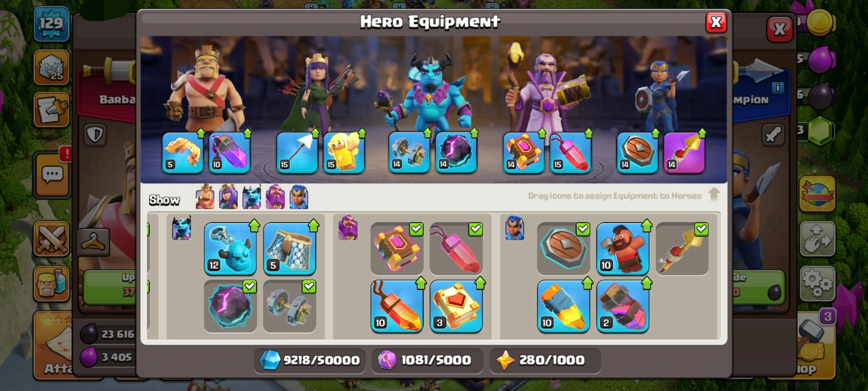Filter equipment by Archer Queen portrait

pyautogui.click(x=228, y=197)
